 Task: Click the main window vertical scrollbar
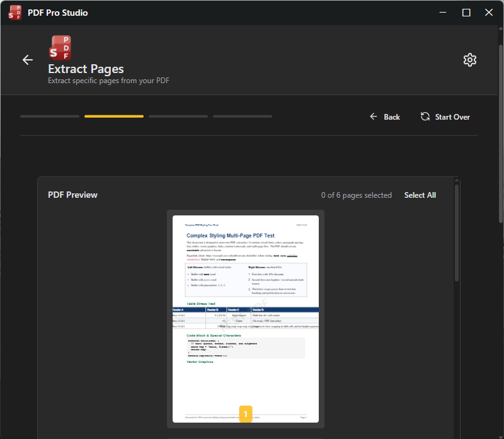tap(501, 134)
